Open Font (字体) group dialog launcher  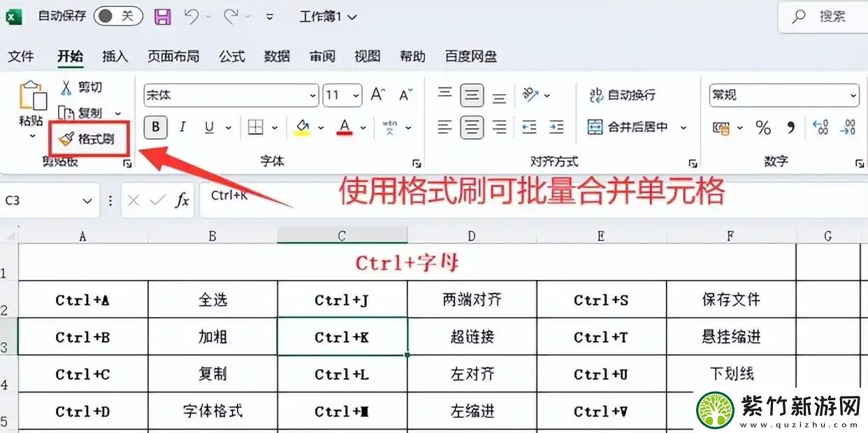[x=417, y=163]
